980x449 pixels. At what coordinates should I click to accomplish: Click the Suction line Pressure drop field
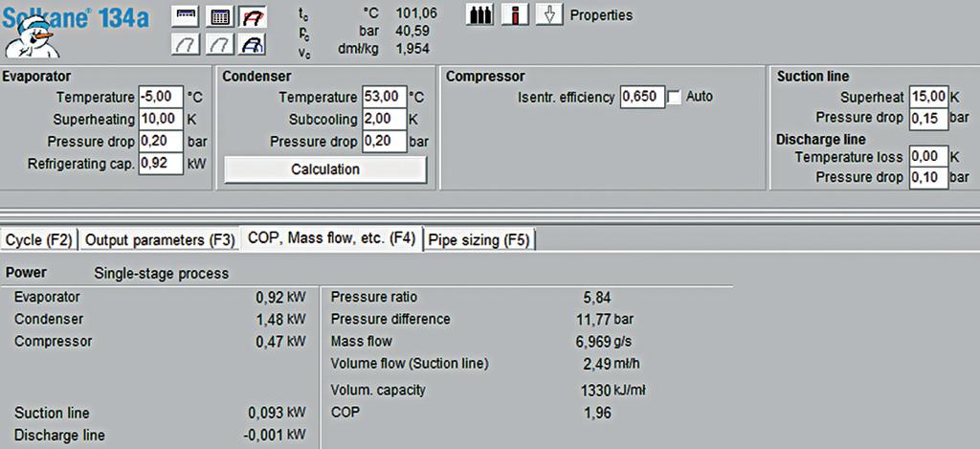pos(928,118)
